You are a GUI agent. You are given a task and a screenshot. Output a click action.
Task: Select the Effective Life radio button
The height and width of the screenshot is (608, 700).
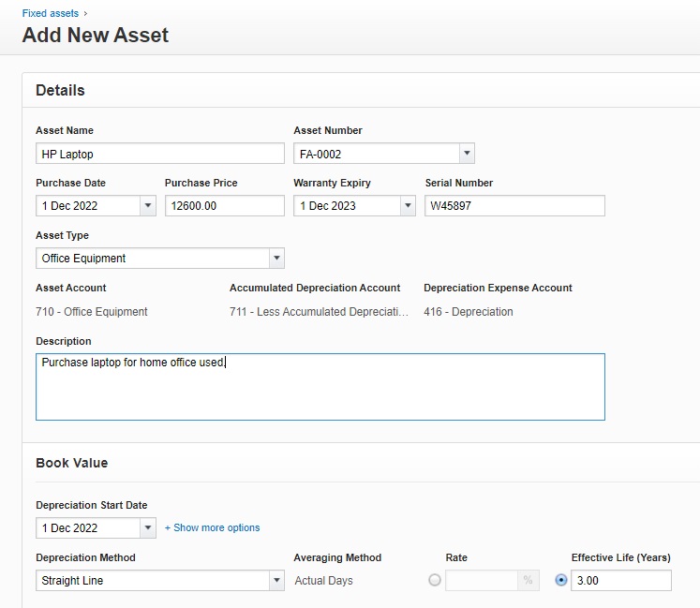[561, 581]
